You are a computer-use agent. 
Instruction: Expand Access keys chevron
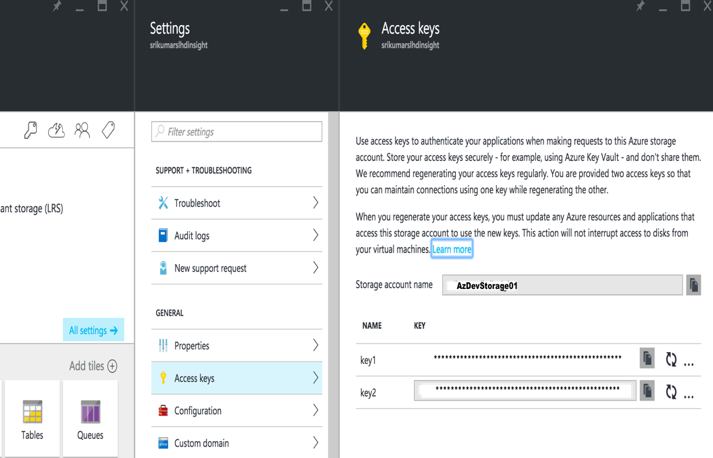coord(315,377)
